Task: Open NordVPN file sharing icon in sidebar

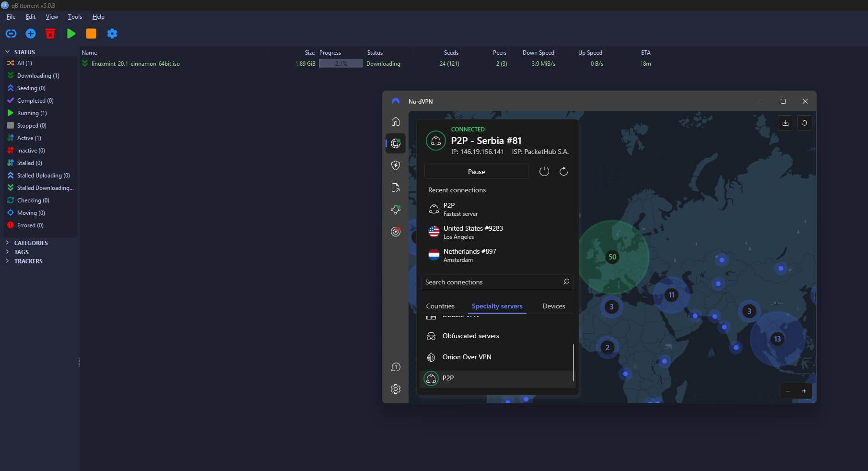Action: point(396,188)
